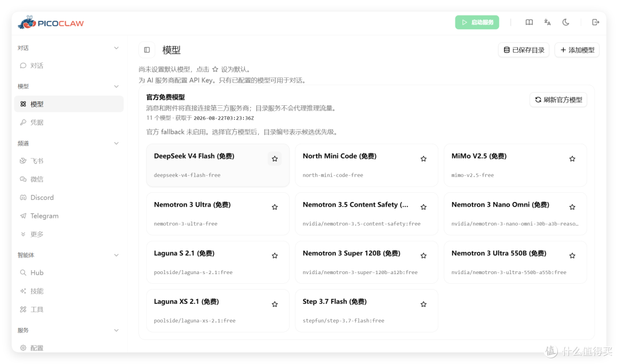Click model ID poolside/laguna-s-2.1:free
The height and width of the screenshot is (364, 618).
(x=193, y=272)
